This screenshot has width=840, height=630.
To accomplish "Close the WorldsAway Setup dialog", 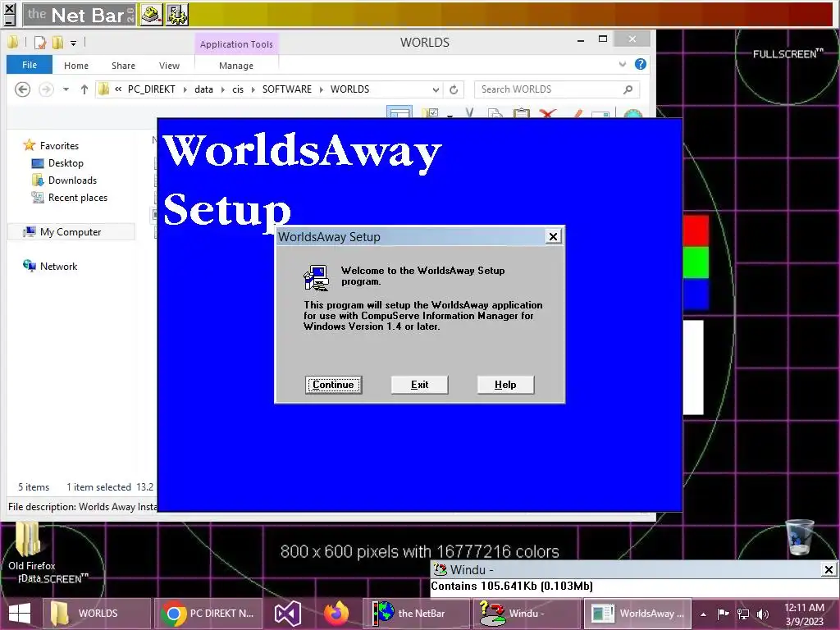I will coord(553,236).
